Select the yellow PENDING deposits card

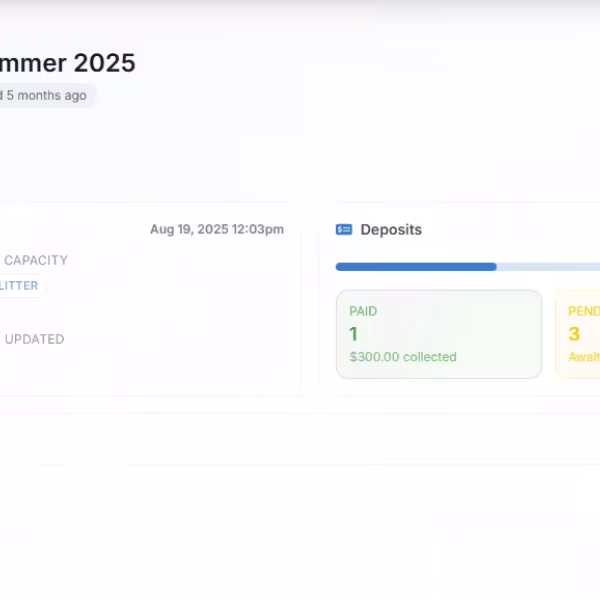[579, 334]
